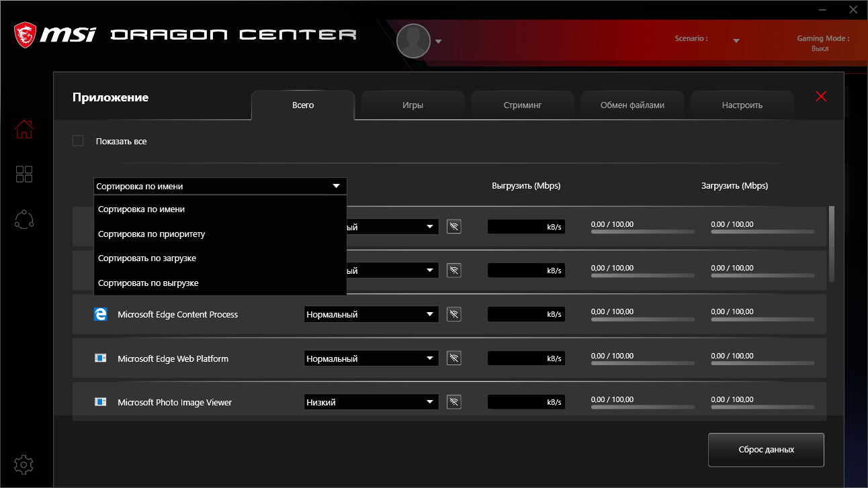Open the circular three-node icon in sidebar
868x488 pixels.
tap(24, 219)
